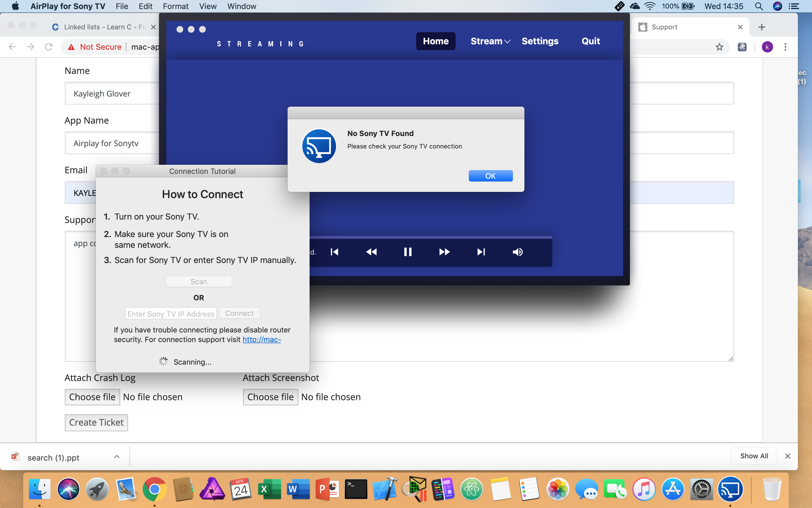Open the Home tab in streaming app
Viewport: 812px width, 508px height.
pos(436,41)
